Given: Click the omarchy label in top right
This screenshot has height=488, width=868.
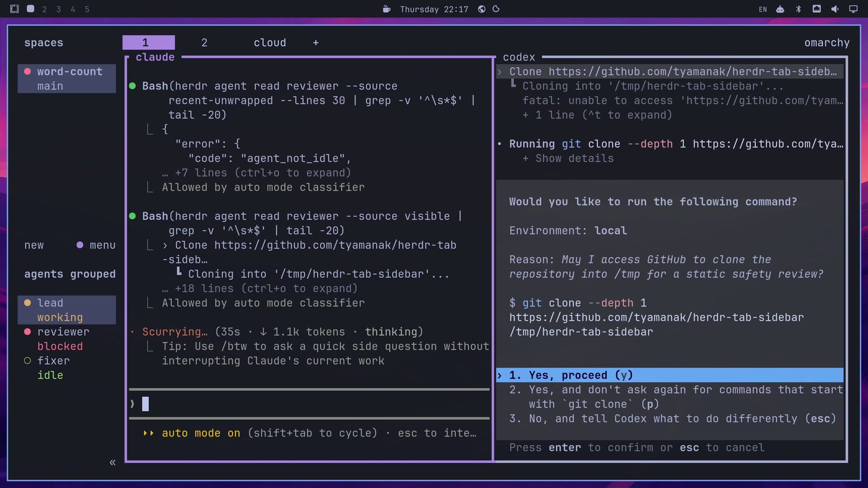Looking at the screenshot, I should point(827,42).
